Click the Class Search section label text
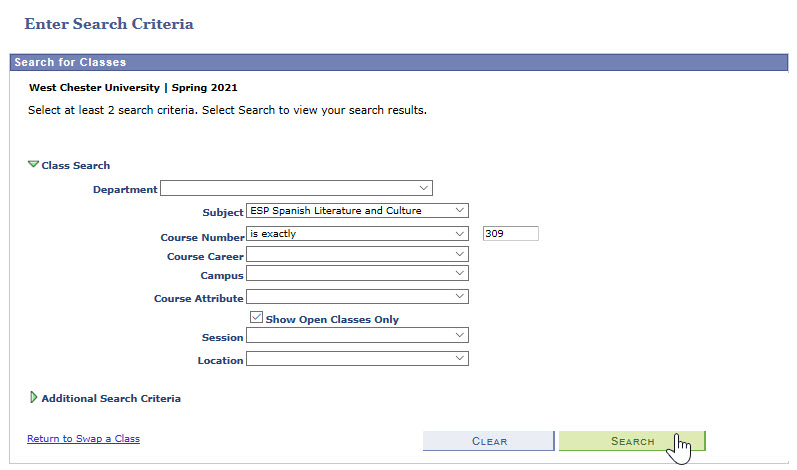Screen dimensions: 797x470 pyautogui.click(x=76, y=165)
